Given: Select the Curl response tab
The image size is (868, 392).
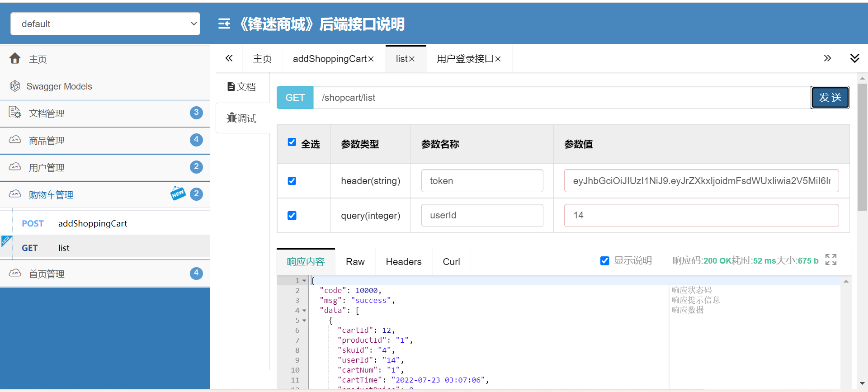Looking at the screenshot, I should coord(451,261).
